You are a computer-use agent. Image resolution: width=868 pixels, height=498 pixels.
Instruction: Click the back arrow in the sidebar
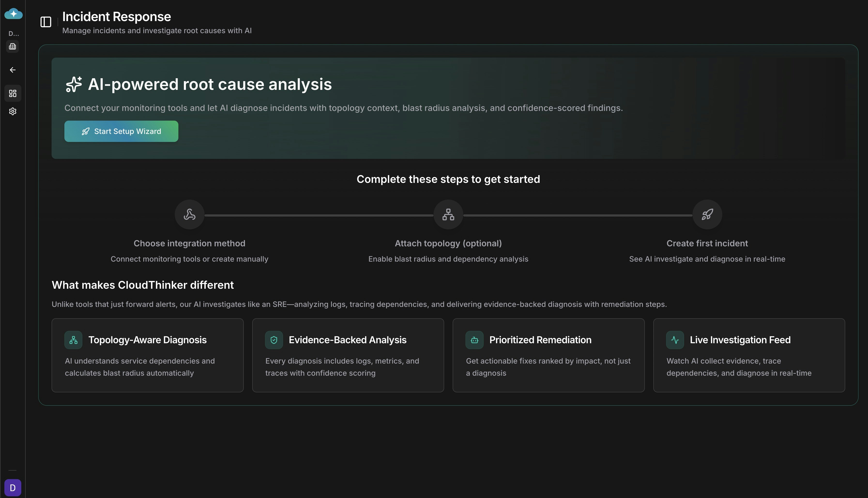click(x=13, y=70)
